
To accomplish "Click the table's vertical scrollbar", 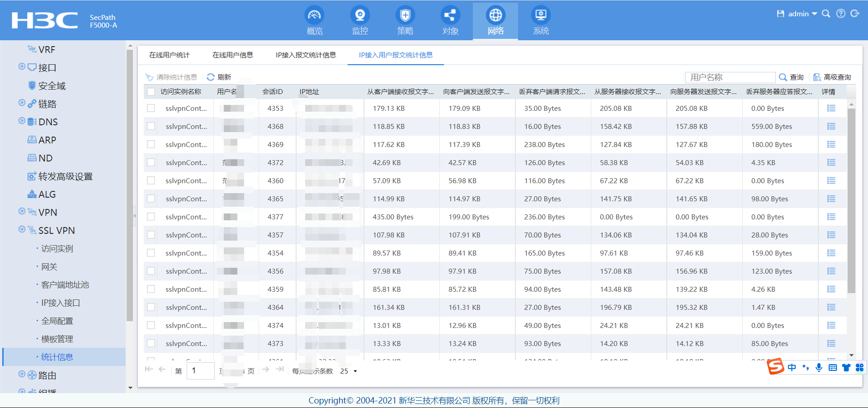I will point(851,199).
